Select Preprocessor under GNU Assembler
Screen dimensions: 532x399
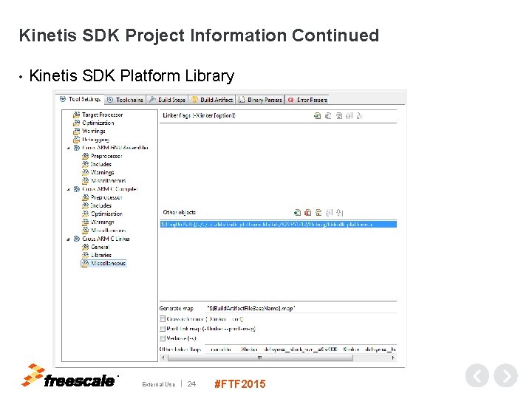point(106,156)
